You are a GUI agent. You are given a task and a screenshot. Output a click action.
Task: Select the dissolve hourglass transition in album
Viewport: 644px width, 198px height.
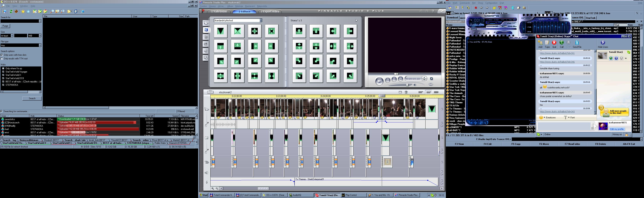pyautogui.click(x=237, y=31)
